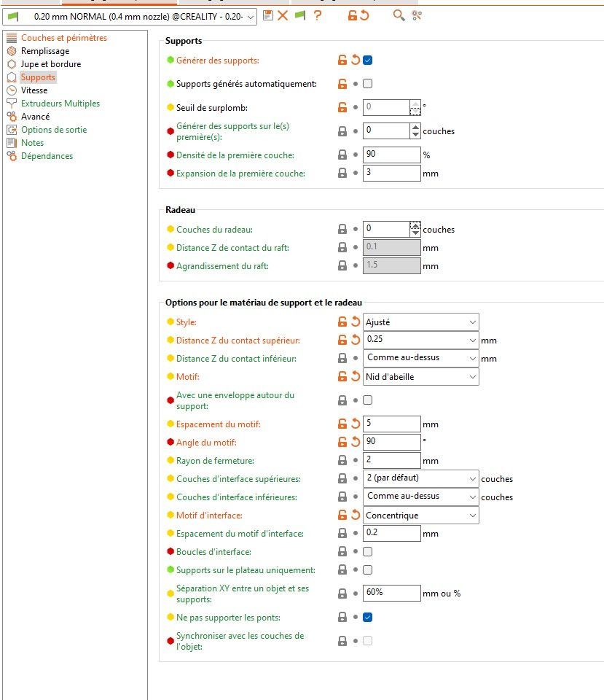Uncheck Ne pas supporter les ponts
Viewport: 604px width, 700px height.
click(x=368, y=618)
